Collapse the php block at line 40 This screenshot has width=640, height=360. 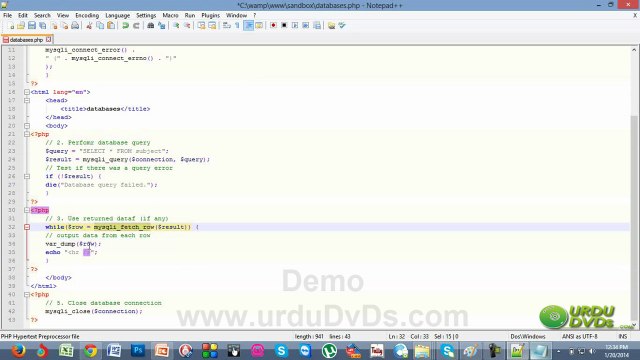coord(27,295)
